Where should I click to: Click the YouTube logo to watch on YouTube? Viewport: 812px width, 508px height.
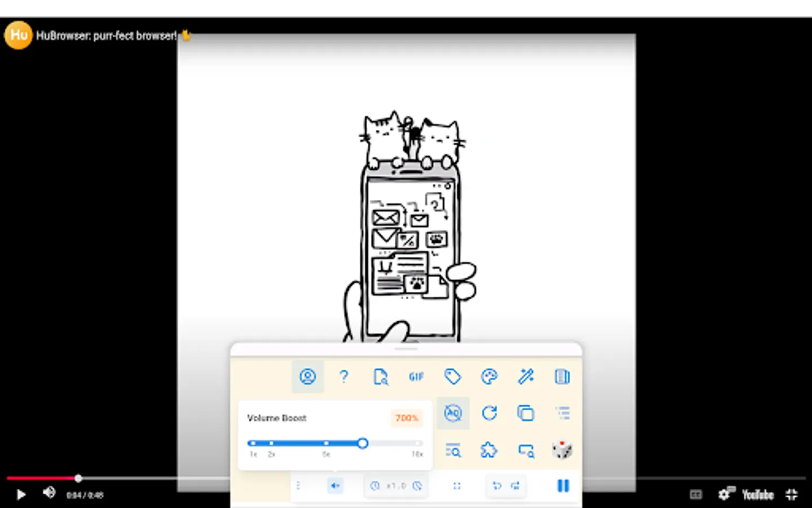[x=758, y=494]
